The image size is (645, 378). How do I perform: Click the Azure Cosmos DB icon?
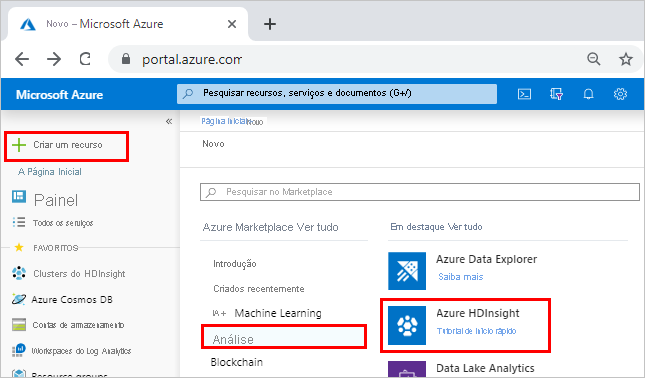(19, 299)
